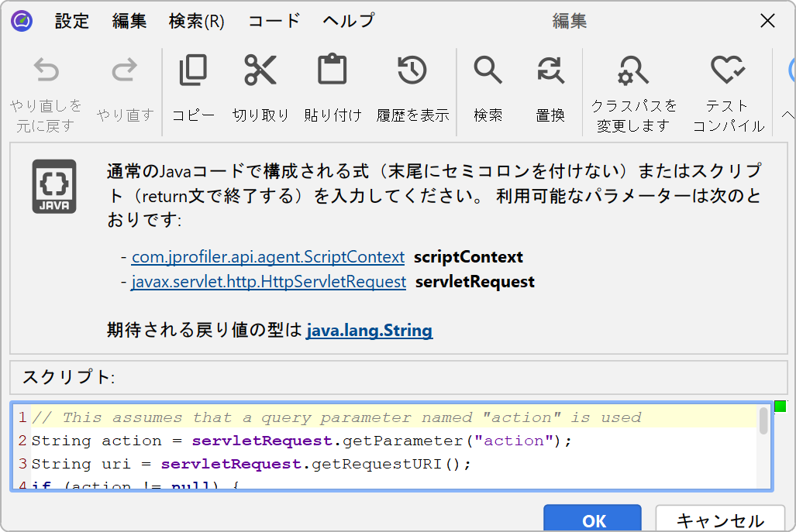Open the ヘルプ menu

tap(348, 21)
